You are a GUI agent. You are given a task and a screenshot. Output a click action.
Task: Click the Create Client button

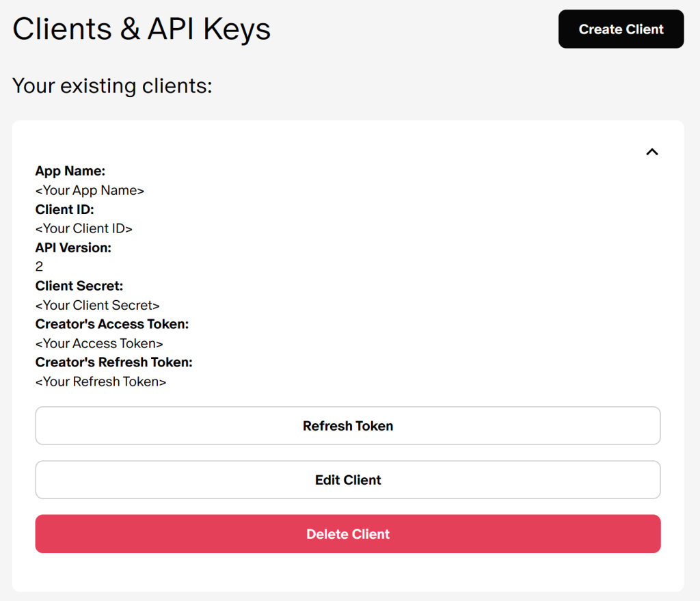pyautogui.click(x=621, y=29)
